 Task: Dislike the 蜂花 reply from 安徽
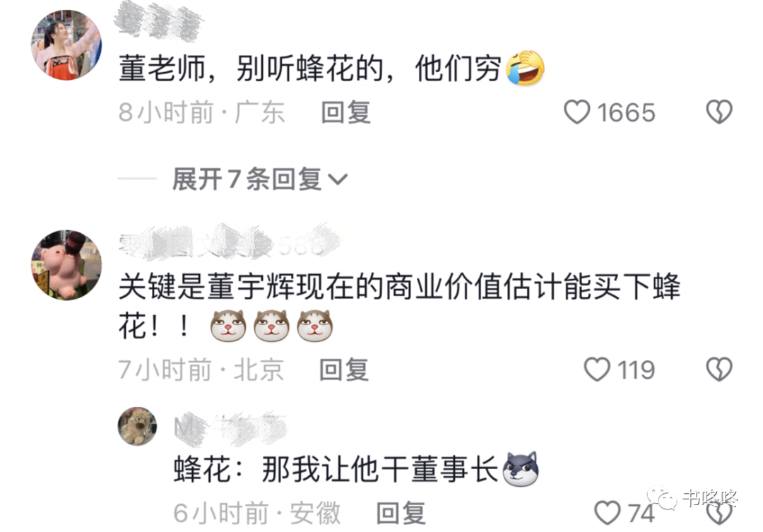718,514
